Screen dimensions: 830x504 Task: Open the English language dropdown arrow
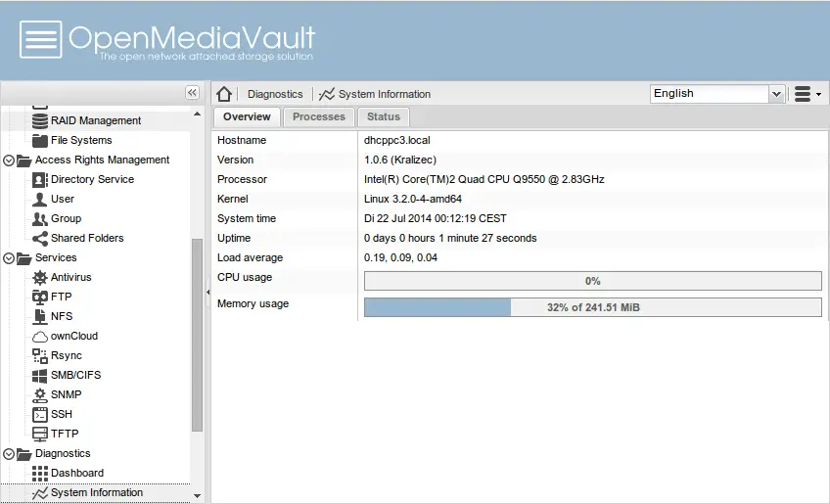pyautogui.click(x=776, y=94)
